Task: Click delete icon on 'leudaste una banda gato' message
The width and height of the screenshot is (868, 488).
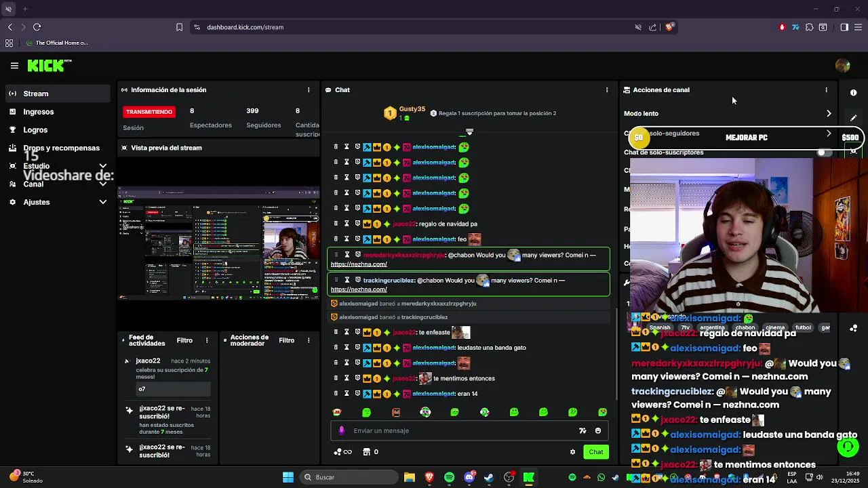Action: [x=335, y=348]
